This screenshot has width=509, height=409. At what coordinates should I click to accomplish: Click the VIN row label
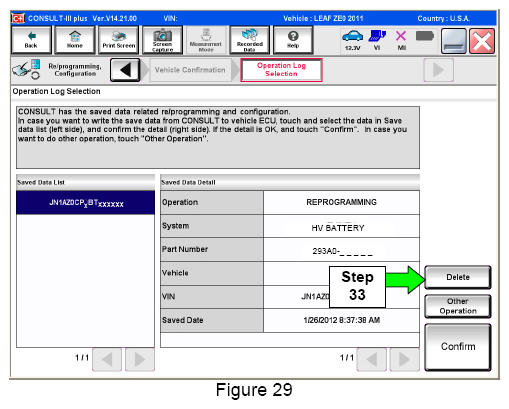[212, 297]
